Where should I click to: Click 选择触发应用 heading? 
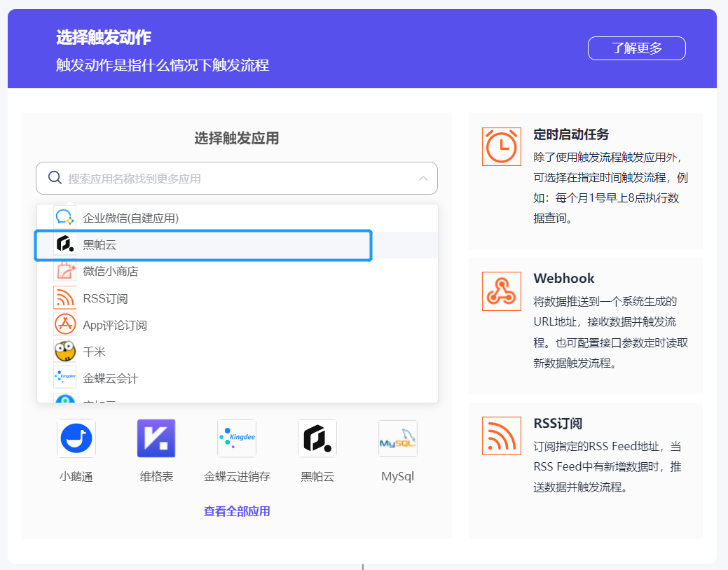237,138
